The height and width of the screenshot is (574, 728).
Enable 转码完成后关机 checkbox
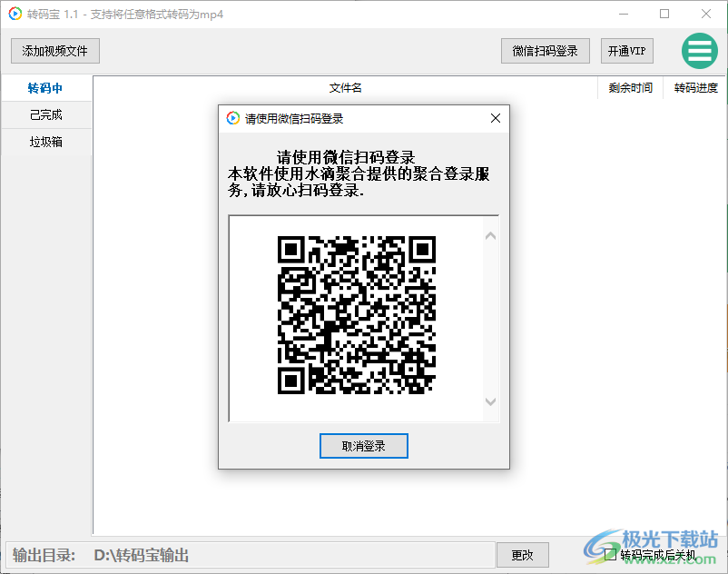coord(610,555)
